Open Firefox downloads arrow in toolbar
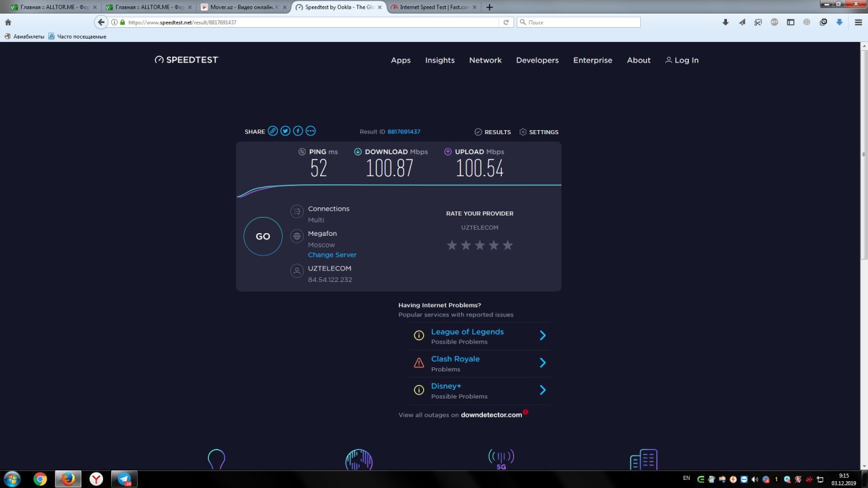Viewport: 868px width, 488px height. (x=725, y=22)
